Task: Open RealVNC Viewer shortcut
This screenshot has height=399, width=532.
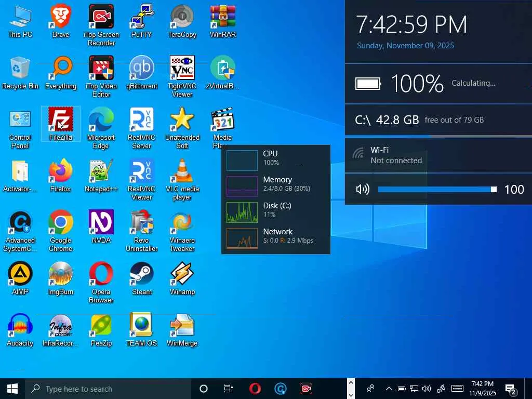Action: tap(141, 180)
